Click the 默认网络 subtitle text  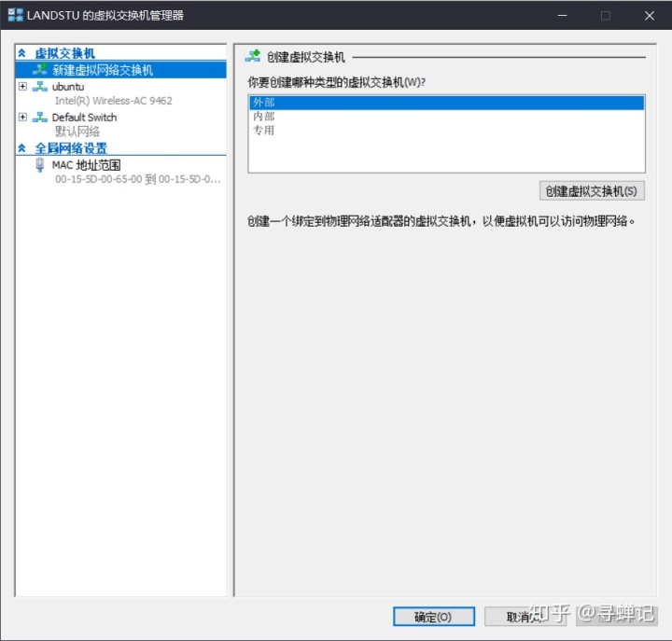pos(77,132)
